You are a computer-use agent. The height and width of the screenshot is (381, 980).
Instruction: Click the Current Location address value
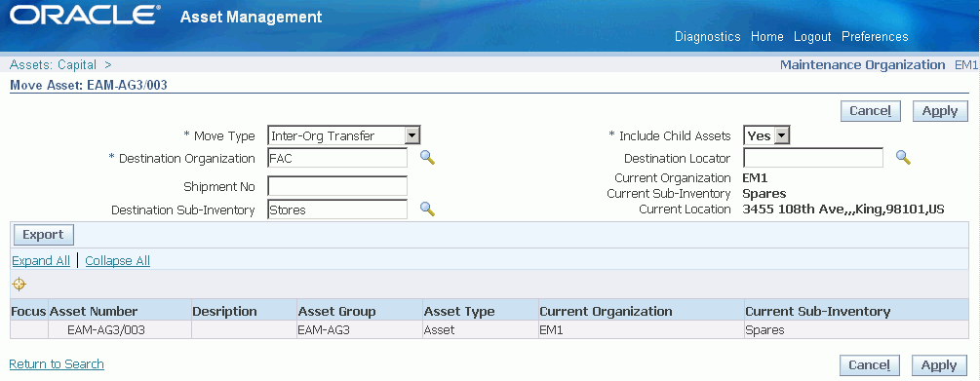(x=843, y=210)
